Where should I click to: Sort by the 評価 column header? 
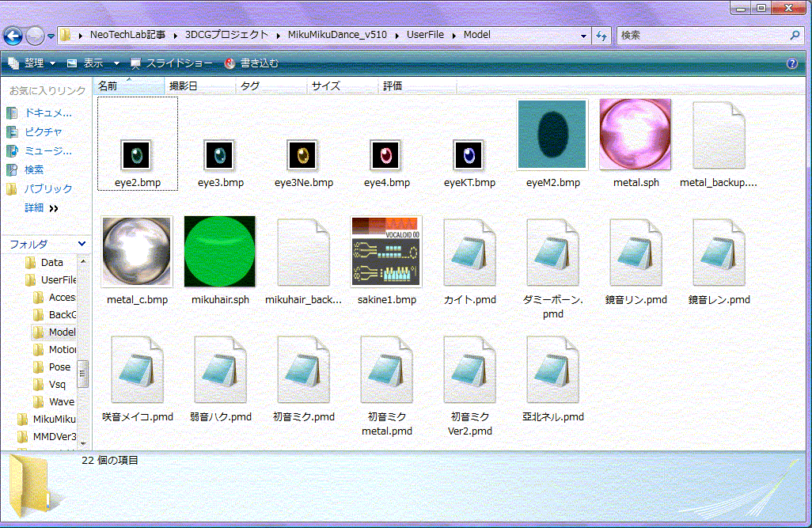coord(417,86)
